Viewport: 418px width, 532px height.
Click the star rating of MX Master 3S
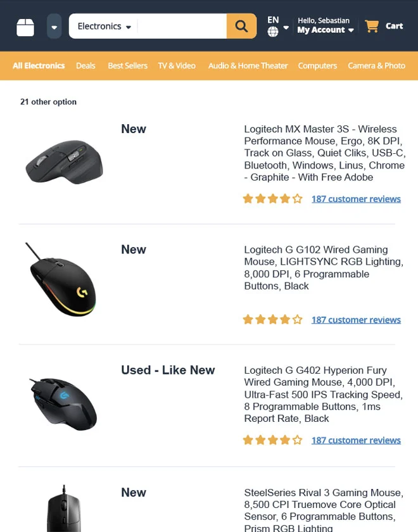click(272, 199)
